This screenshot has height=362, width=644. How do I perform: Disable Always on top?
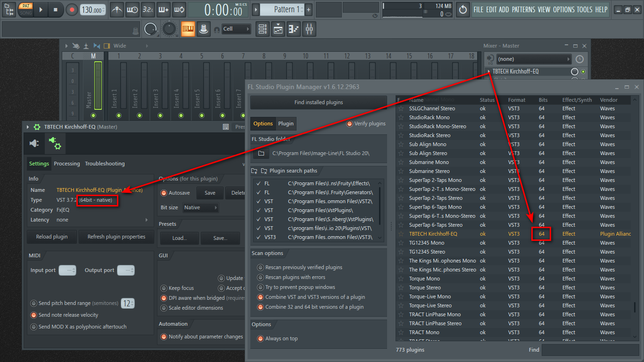click(x=260, y=338)
